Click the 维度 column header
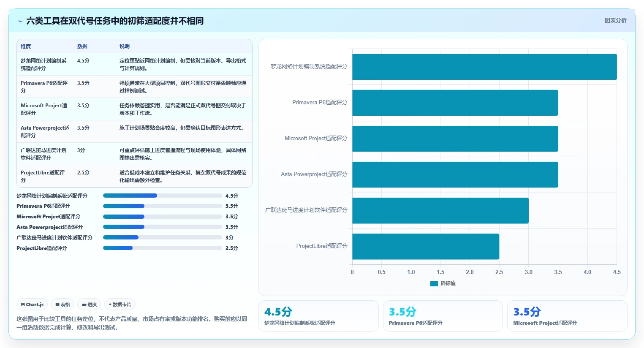 [x=26, y=46]
